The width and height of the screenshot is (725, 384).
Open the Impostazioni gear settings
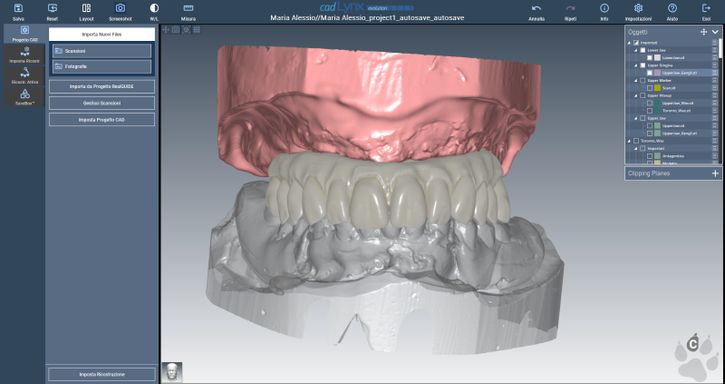click(x=639, y=8)
